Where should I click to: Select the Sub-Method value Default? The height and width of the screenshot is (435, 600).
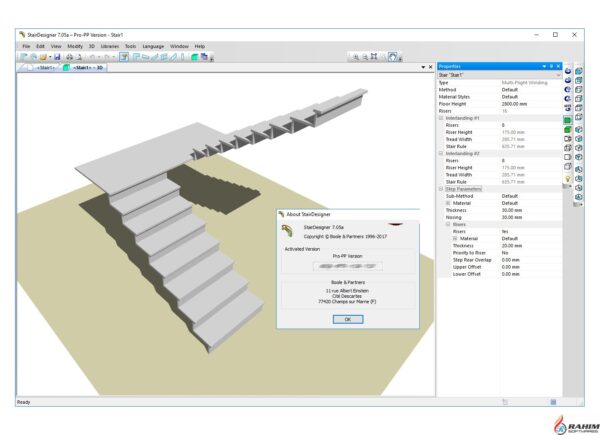click(x=510, y=196)
